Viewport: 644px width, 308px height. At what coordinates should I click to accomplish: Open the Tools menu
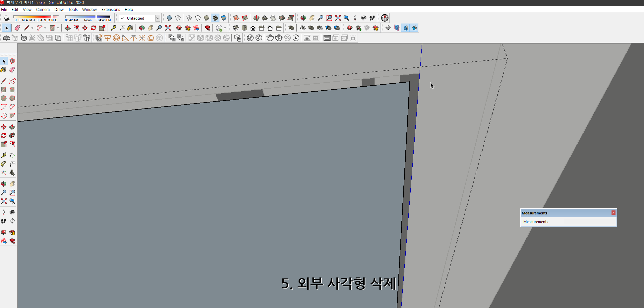click(x=73, y=10)
